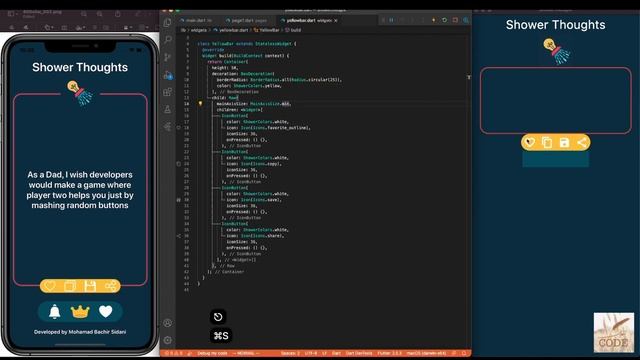Change line endings via LF status item
This screenshot has height=360, width=640.
(325, 353)
